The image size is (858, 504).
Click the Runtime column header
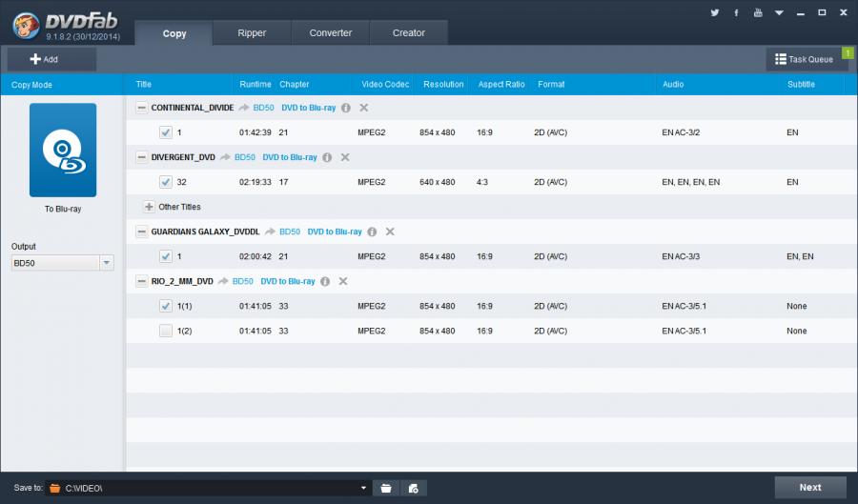click(255, 84)
